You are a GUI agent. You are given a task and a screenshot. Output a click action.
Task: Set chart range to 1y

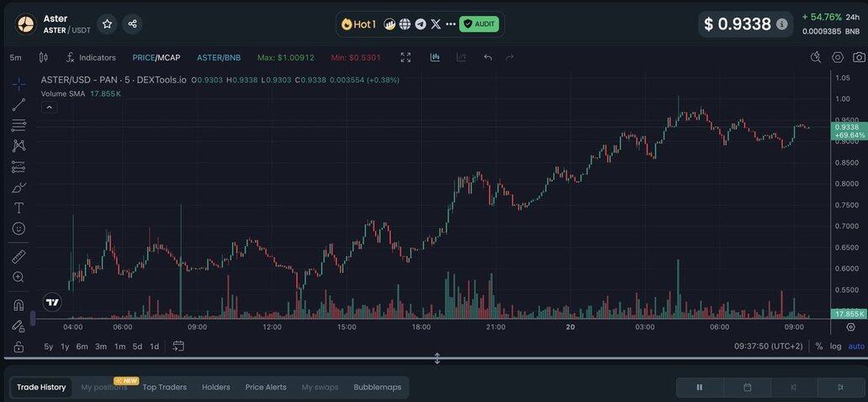point(65,346)
